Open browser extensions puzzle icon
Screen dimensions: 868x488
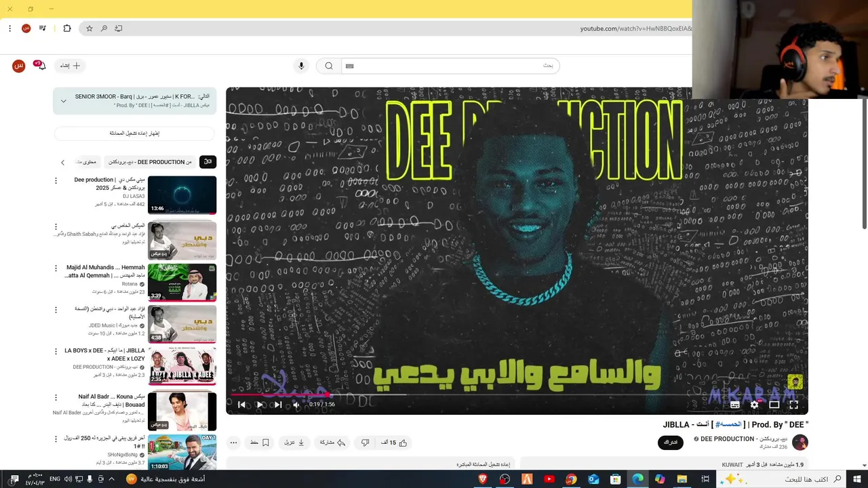(67, 28)
